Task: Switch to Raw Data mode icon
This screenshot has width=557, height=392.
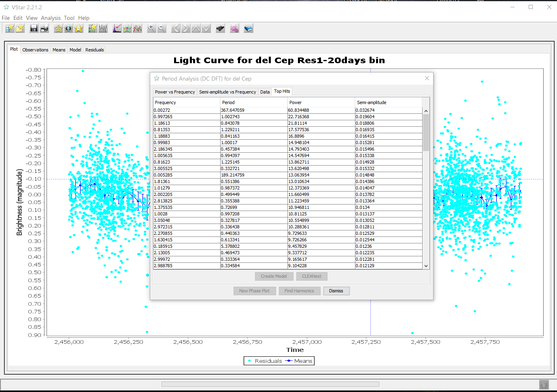Action: point(93,28)
